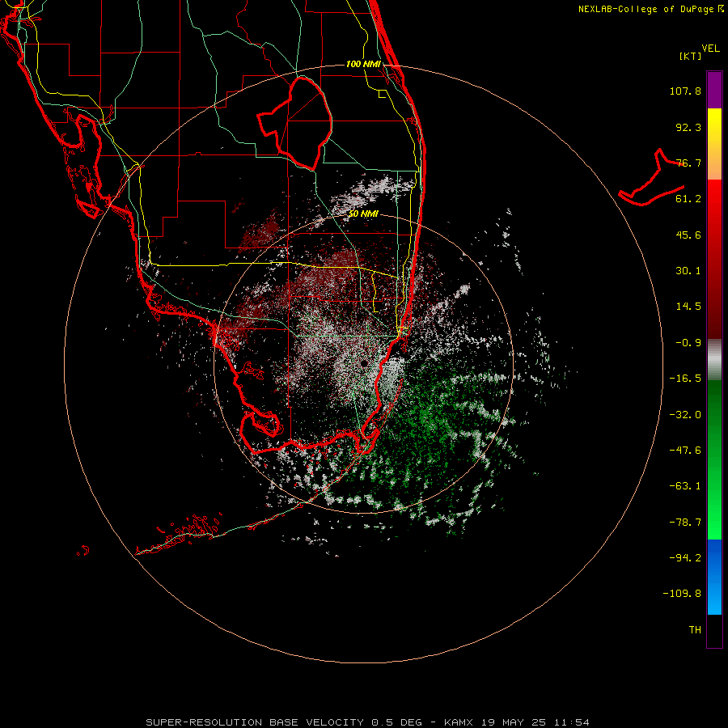Select the 14.5 scale value
The image size is (728, 728).
pyautogui.click(x=688, y=307)
